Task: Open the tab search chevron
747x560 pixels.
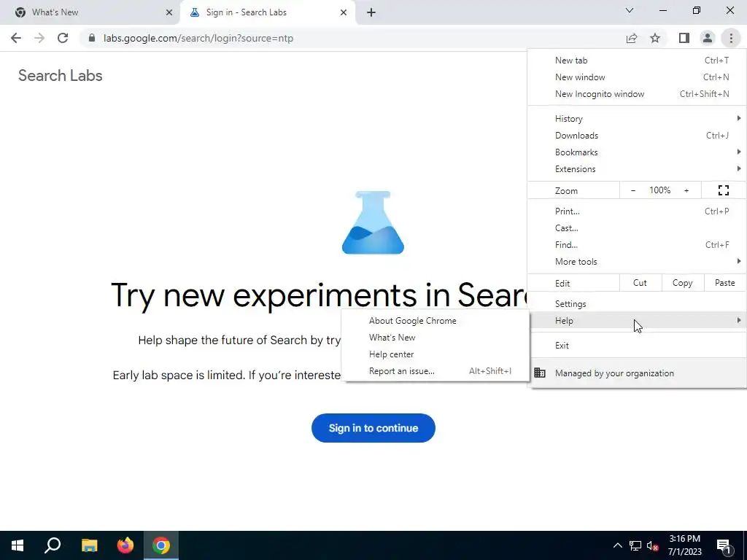Action: tap(630, 10)
